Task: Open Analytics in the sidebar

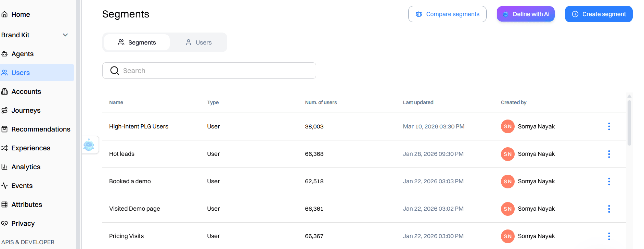Action: (26, 167)
